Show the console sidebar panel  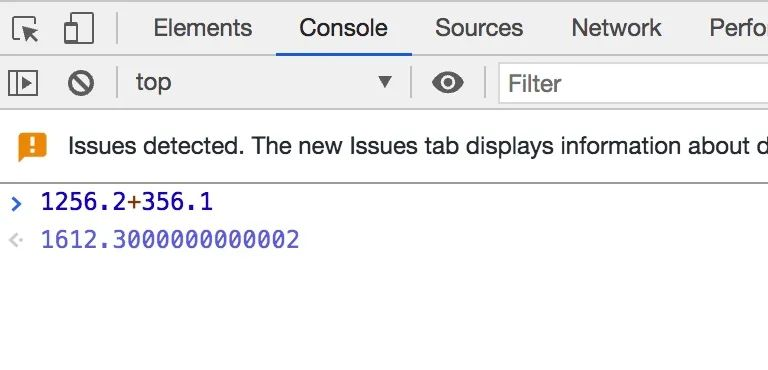[23, 82]
